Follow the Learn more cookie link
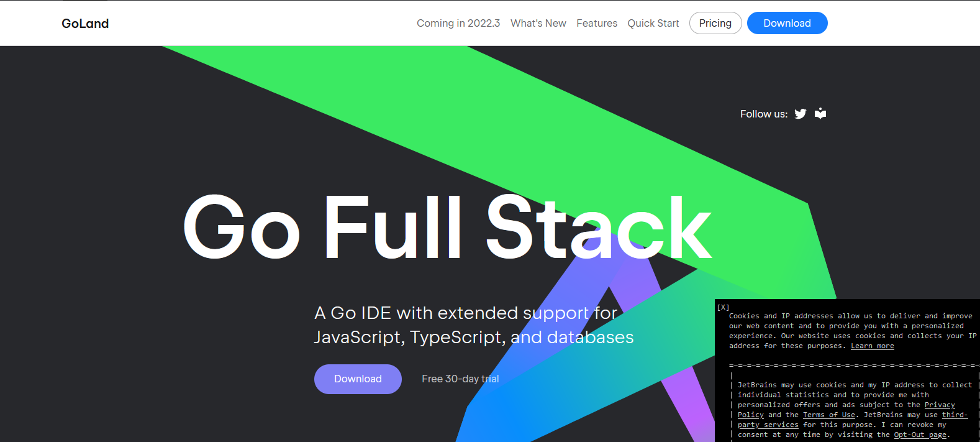This screenshot has height=442, width=980. click(872, 346)
